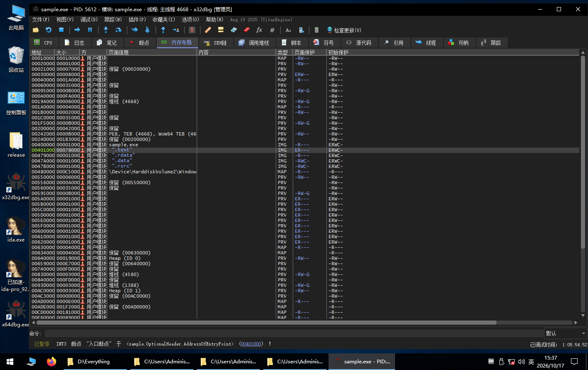Open the 插件(P) menu
The height and width of the screenshot is (370, 588).
tap(137, 20)
